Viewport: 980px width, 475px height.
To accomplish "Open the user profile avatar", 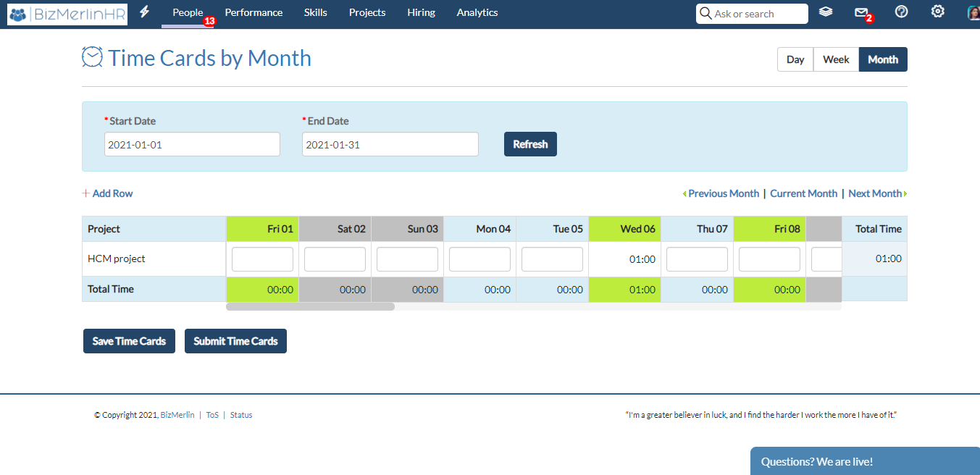I will tap(973, 12).
